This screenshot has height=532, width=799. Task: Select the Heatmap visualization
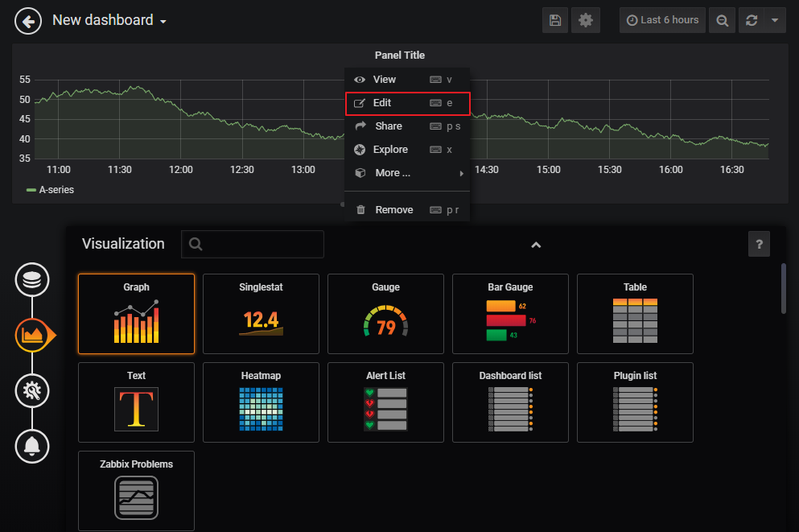pyautogui.click(x=261, y=402)
